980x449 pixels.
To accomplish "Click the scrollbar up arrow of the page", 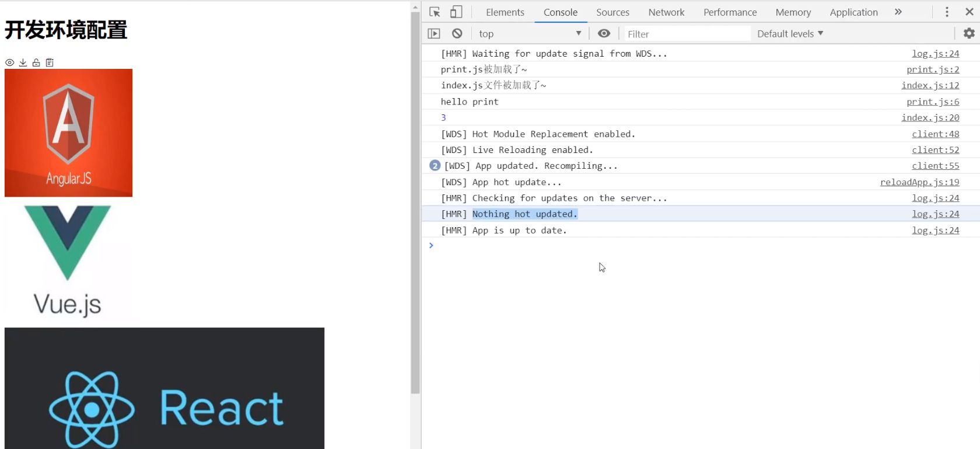I will 415,7.
